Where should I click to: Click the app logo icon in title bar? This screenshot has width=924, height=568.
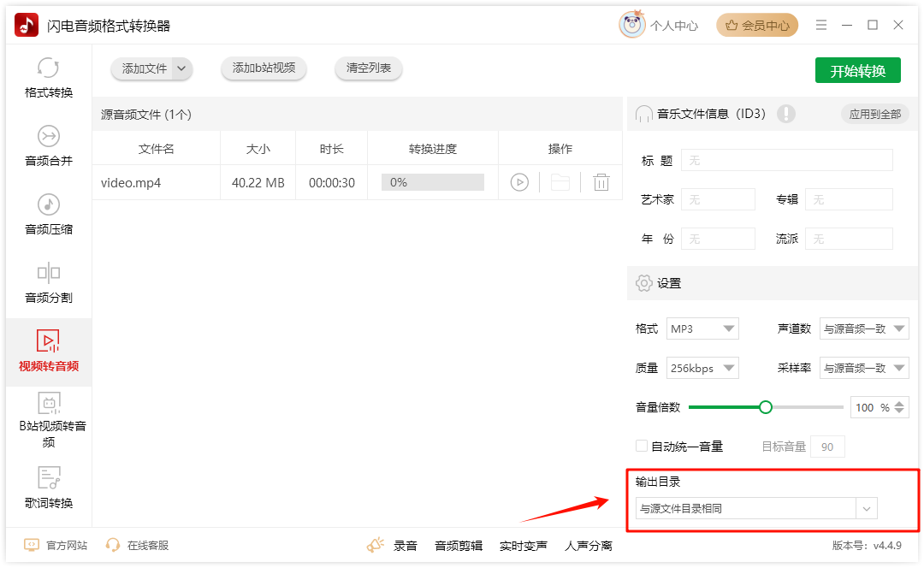click(26, 26)
